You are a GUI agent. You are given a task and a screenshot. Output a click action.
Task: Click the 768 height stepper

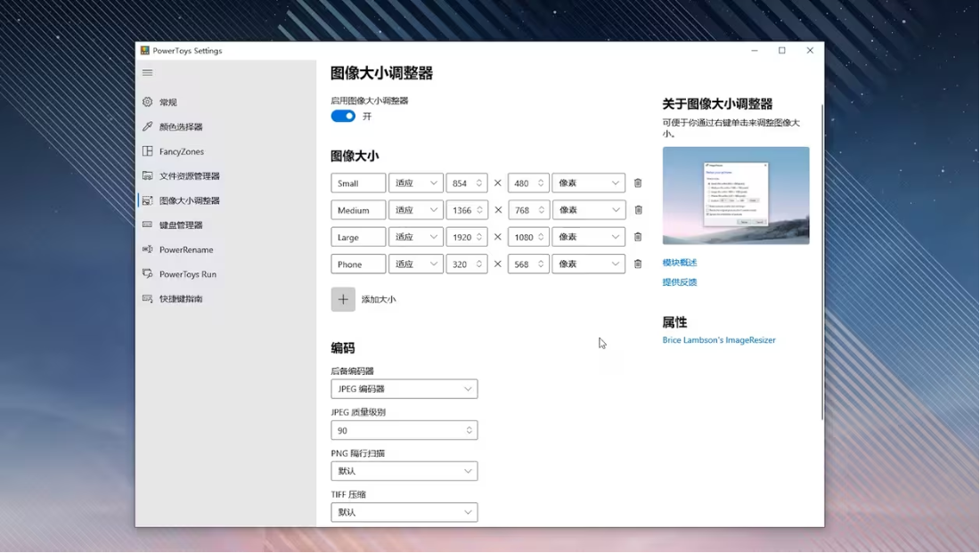(x=541, y=210)
